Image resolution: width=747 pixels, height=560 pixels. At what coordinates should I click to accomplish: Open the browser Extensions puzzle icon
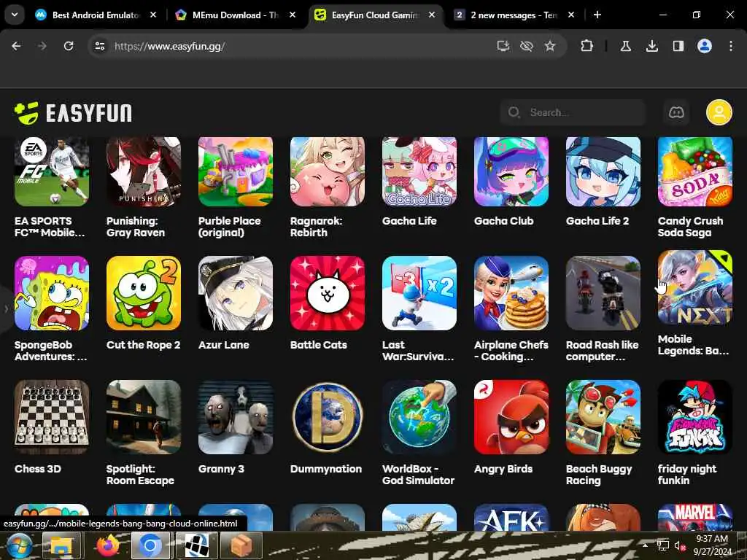[587, 46]
